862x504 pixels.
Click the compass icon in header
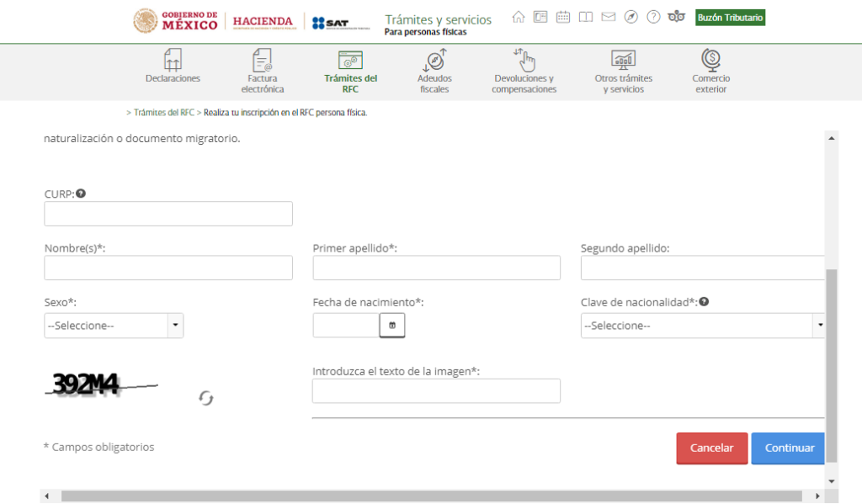(631, 17)
